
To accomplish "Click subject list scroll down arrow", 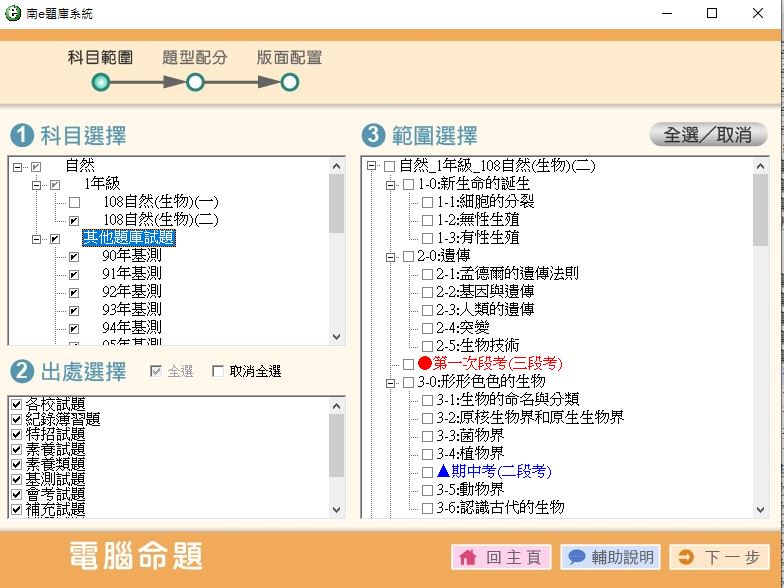I will click(336, 338).
